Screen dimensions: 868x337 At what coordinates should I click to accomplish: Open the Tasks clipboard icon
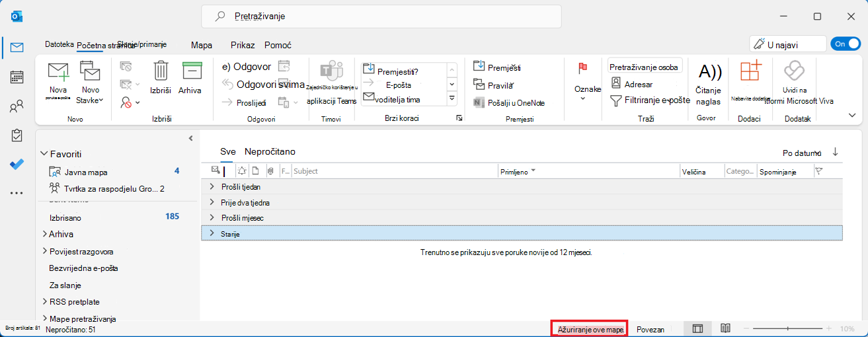point(17,135)
